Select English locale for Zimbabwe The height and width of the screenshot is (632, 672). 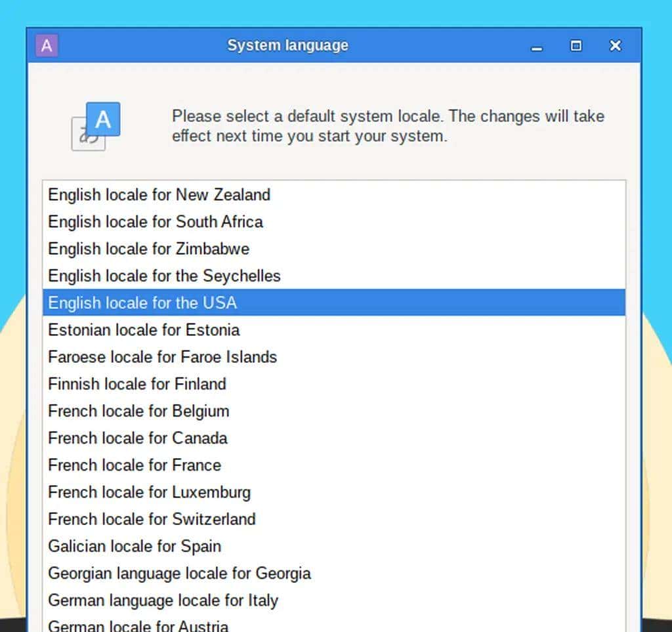pyautogui.click(x=148, y=249)
